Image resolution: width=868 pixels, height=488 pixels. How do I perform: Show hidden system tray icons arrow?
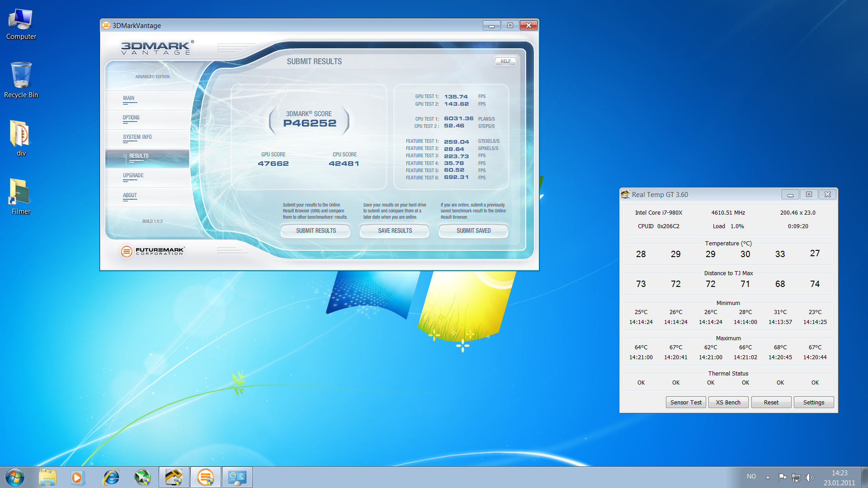point(768,477)
